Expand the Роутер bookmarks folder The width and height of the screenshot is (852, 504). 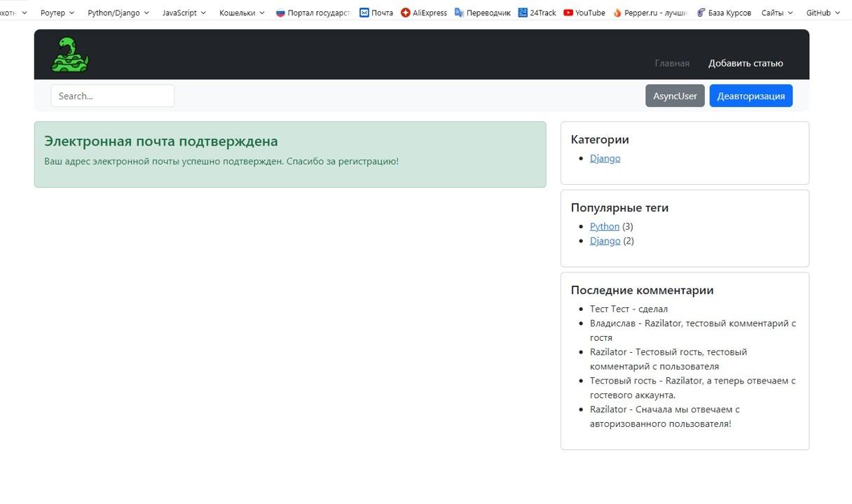(x=57, y=13)
